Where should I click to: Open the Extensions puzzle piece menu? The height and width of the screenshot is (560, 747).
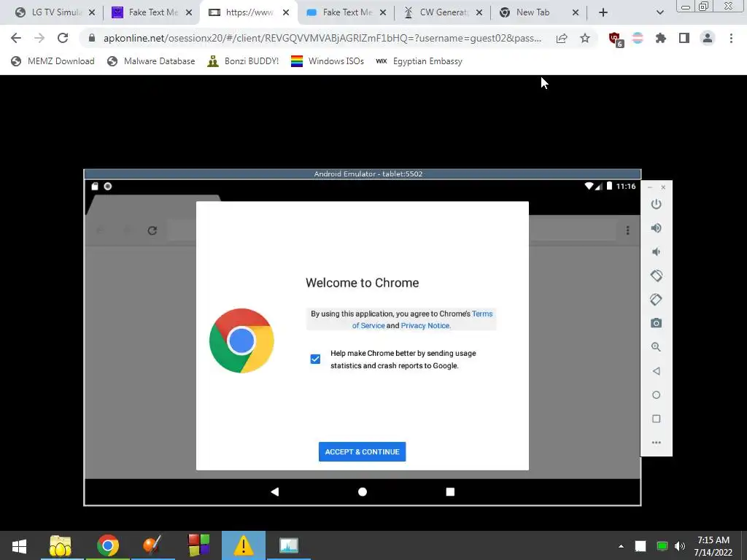pyautogui.click(x=661, y=38)
